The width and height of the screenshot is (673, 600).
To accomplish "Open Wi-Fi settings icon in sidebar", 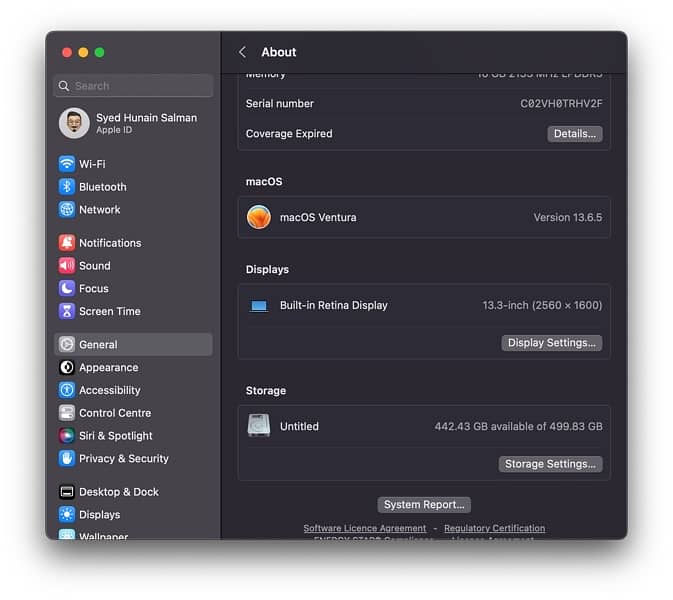I will (x=67, y=164).
